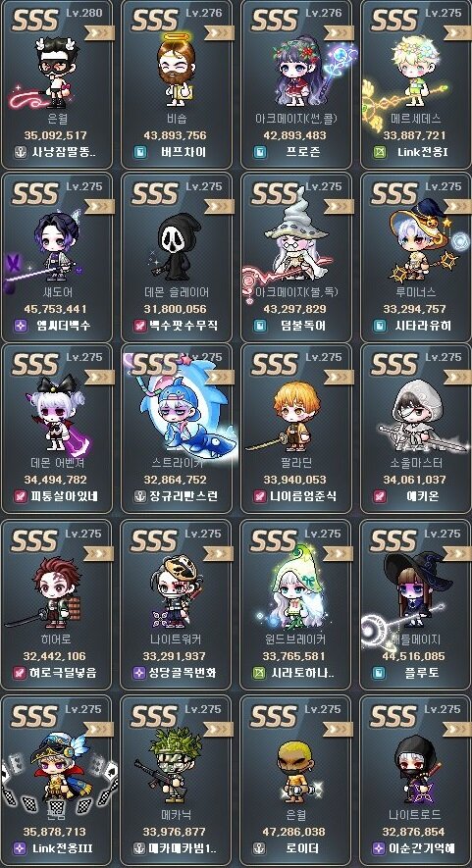Click the purple star icon beside Link전용III
This screenshot has height=868, width=472.
tap(21, 848)
